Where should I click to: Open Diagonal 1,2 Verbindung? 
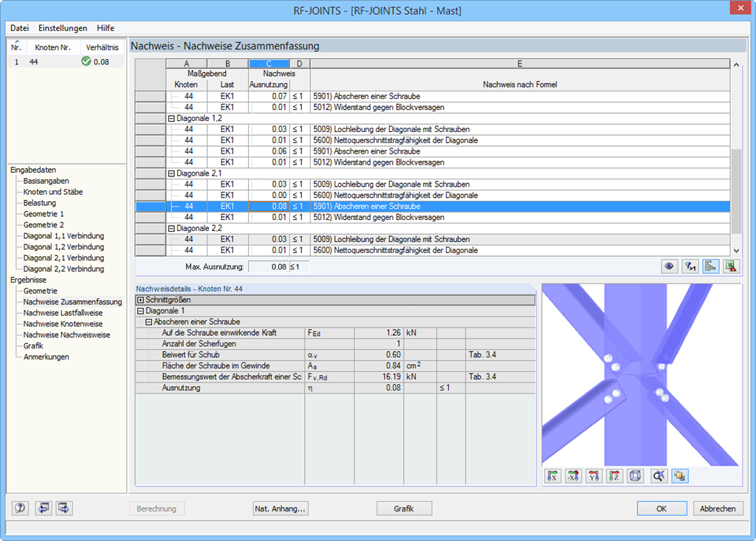63,247
